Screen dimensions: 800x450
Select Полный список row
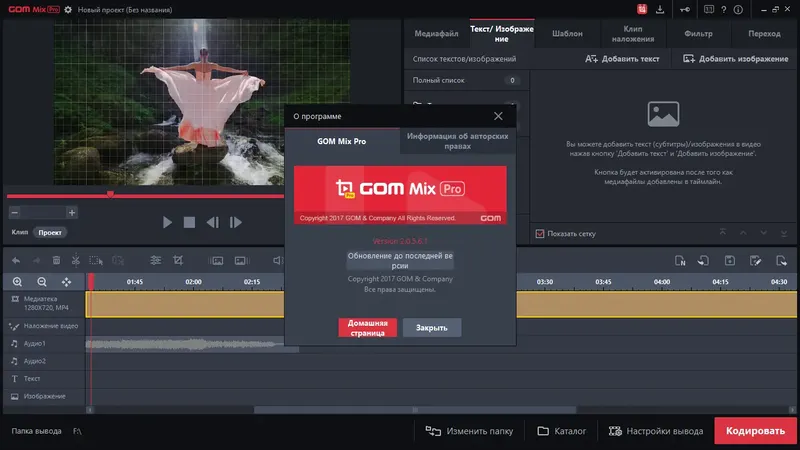(x=466, y=80)
